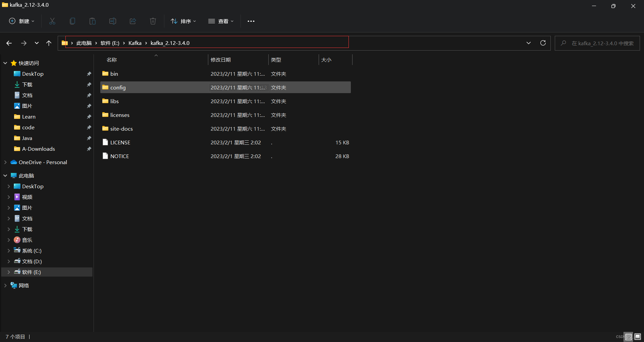Click kafka_2.12-3.4.0 breadcrumb segment
Viewport: 644px width, 342px height.
coord(170,43)
